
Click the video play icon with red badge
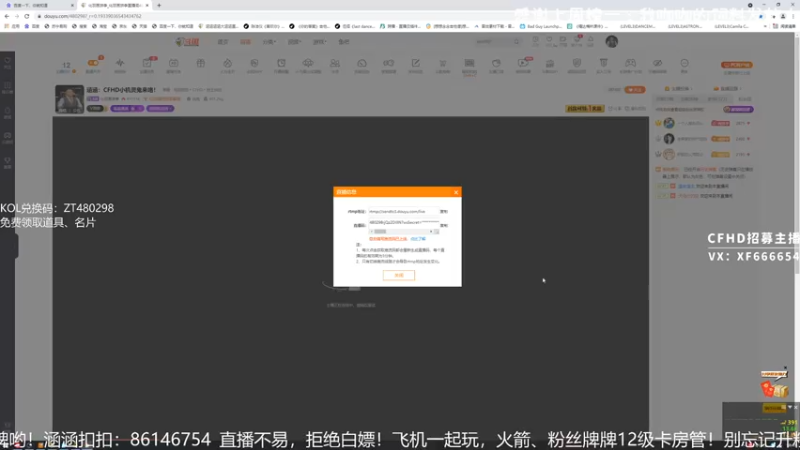coord(523,63)
